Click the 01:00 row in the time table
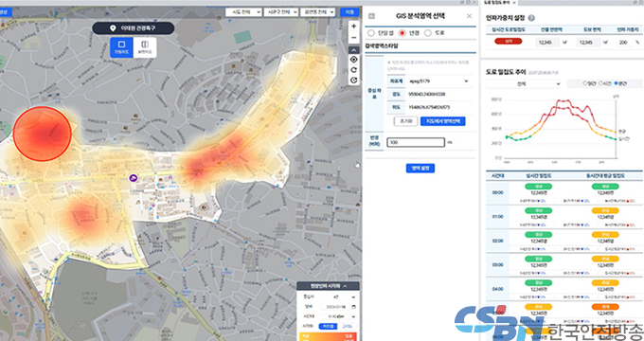Image resolution: width=644 pixels, height=341 pixels. click(564, 217)
